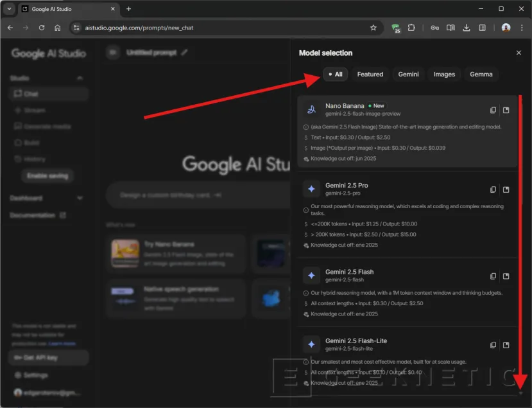
Task: View site information in address bar
Action: click(x=76, y=28)
